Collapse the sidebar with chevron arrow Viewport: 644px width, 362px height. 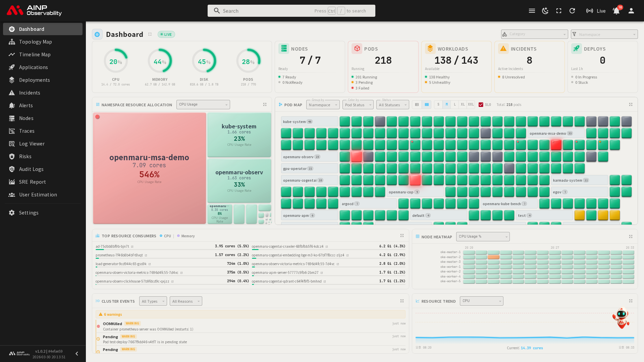pyautogui.click(x=77, y=354)
